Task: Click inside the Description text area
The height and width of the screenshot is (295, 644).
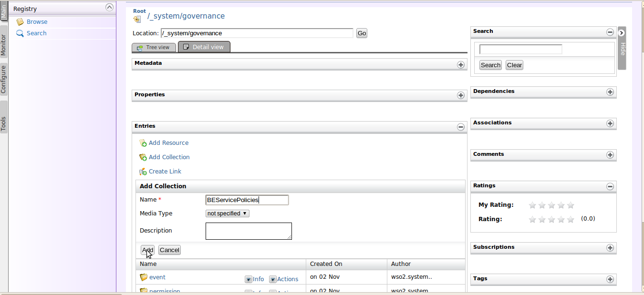Action: (248, 231)
